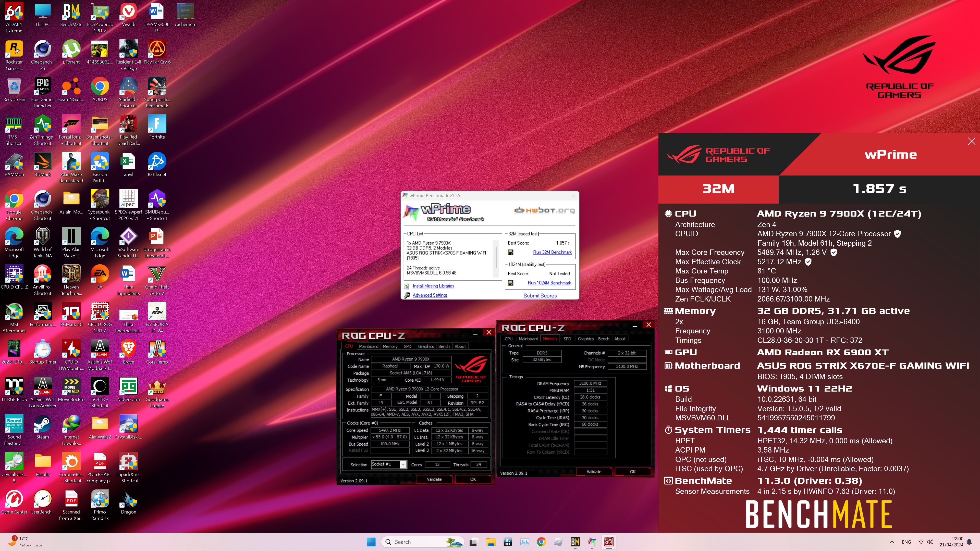The image size is (980, 551).
Task: Click the save icon under wPrime 1024M Best Score
Action: (510, 283)
